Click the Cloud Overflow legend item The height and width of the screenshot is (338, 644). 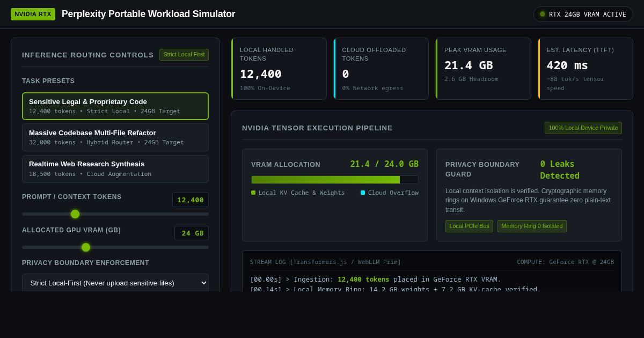[x=390, y=193]
